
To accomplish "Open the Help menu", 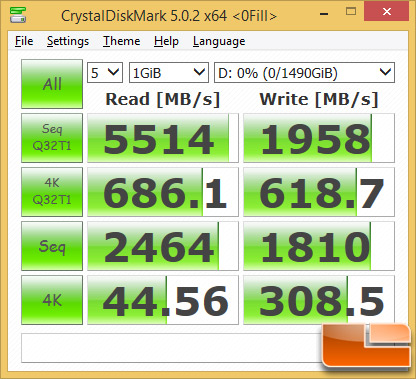I will coord(166,41).
